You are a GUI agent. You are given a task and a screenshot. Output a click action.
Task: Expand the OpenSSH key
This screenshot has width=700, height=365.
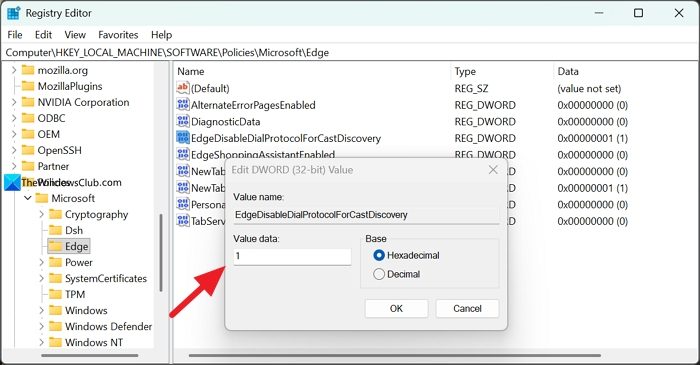[14, 150]
